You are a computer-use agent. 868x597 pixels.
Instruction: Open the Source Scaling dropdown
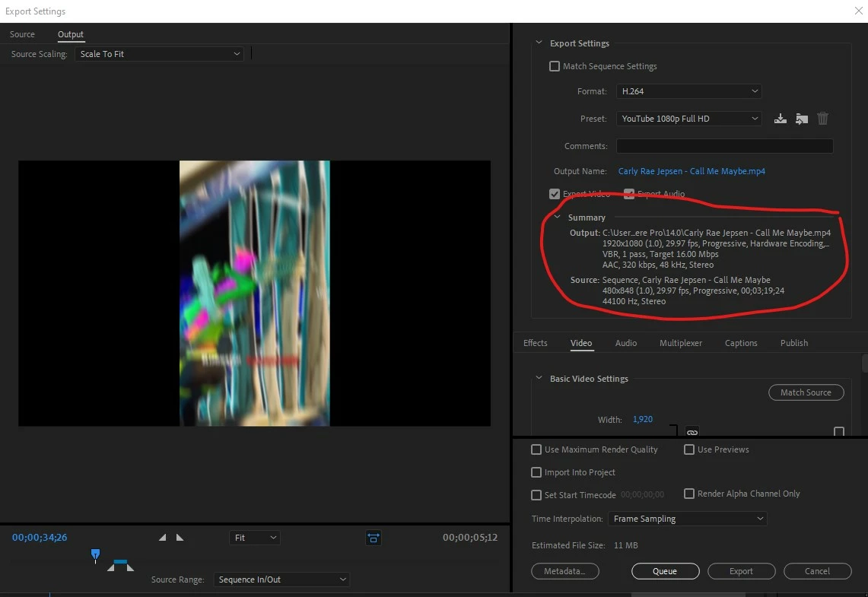click(x=159, y=54)
